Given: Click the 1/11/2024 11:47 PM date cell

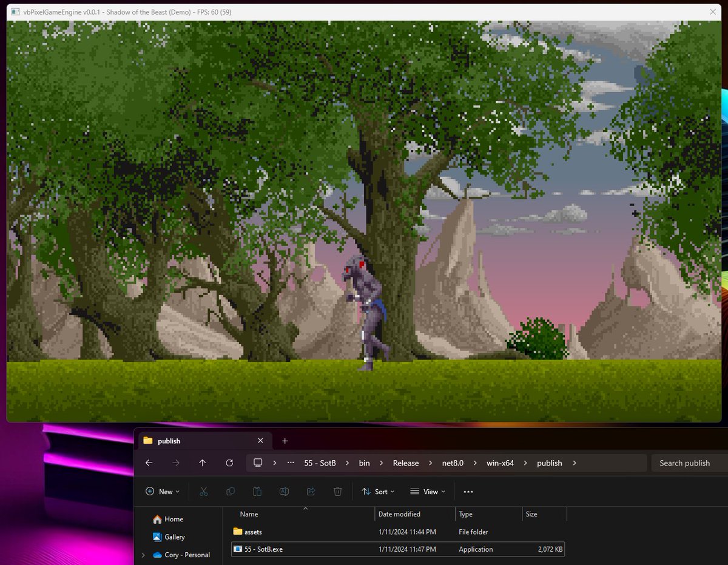Looking at the screenshot, I should click(407, 549).
